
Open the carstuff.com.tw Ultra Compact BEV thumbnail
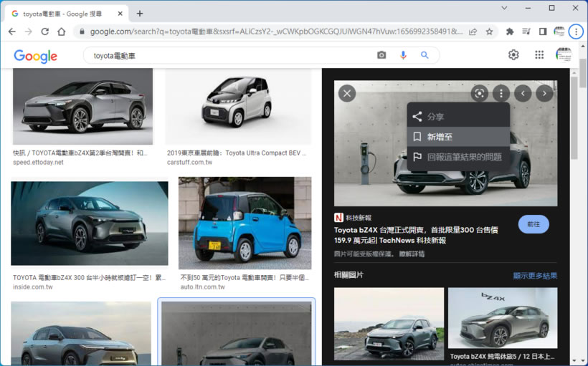coord(238,107)
